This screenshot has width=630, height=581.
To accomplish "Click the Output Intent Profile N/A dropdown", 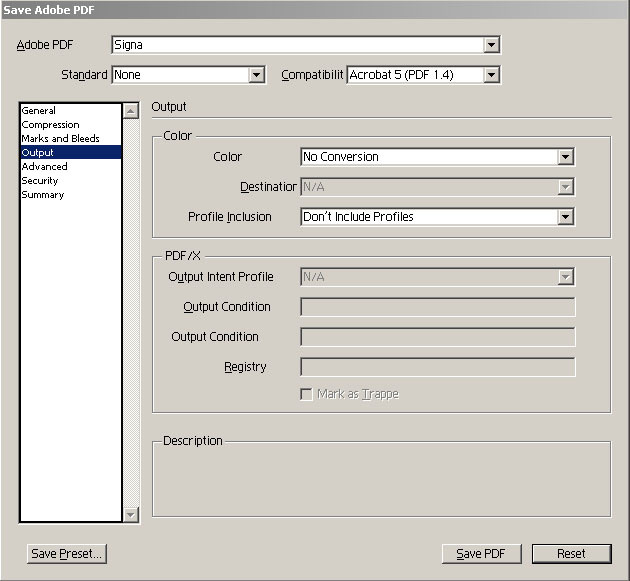I will [438, 277].
